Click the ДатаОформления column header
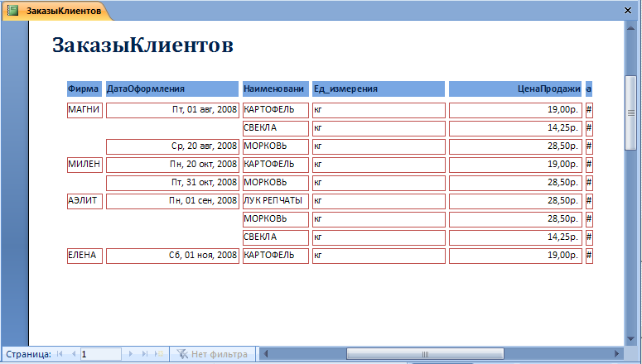 tap(172, 89)
